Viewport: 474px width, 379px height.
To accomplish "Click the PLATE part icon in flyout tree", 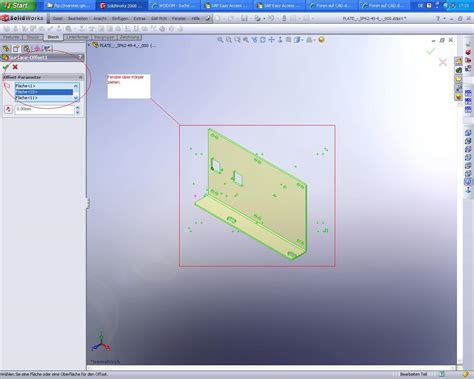I will 95,45.
